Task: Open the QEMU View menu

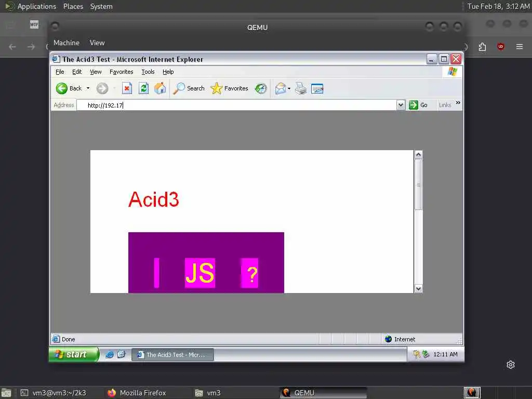Action: coord(97,43)
